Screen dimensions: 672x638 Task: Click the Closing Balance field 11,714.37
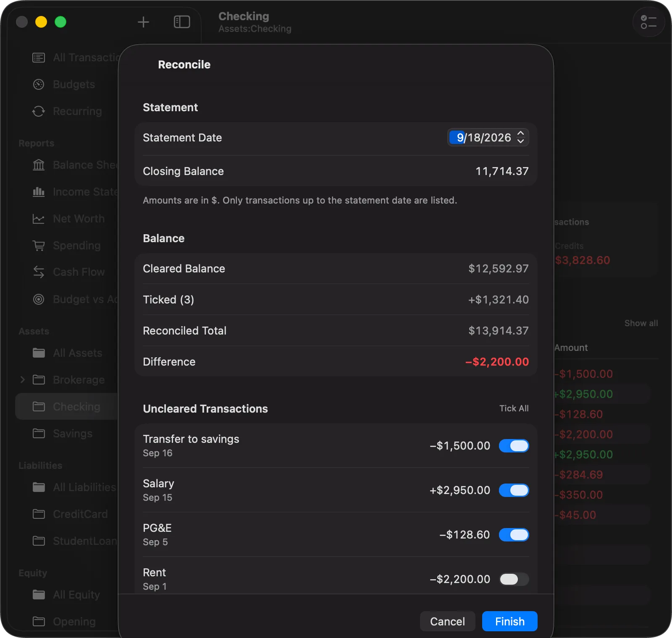[x=502, y=171]
